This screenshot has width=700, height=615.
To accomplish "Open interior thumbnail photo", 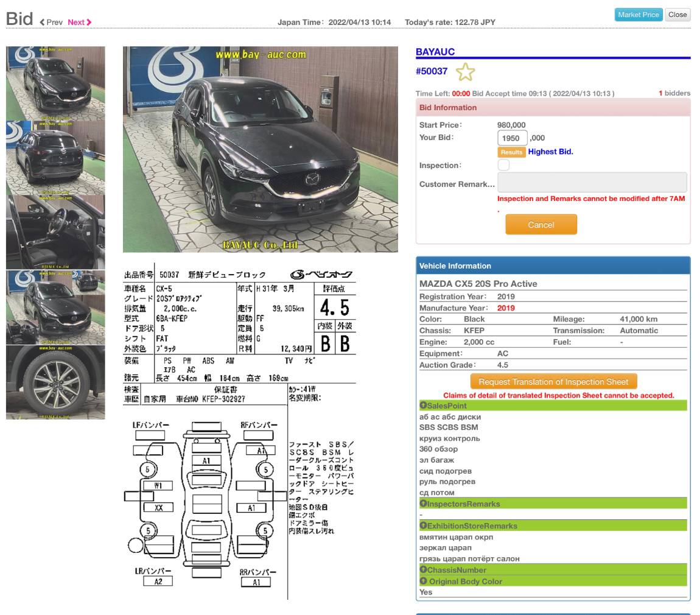I will 55,232.
